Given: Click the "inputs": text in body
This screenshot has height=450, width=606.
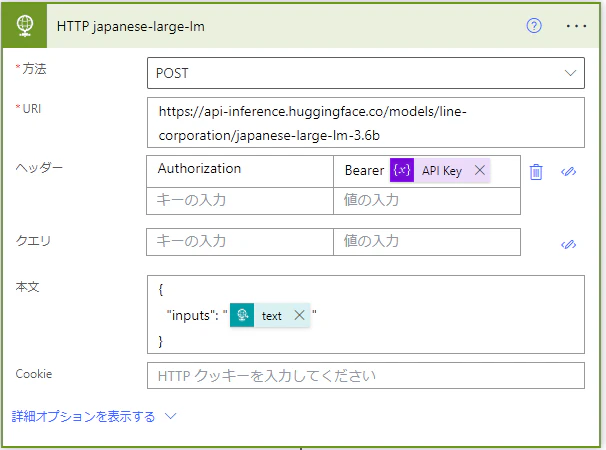Looking at the screenshot, I should tap(192, 315).
